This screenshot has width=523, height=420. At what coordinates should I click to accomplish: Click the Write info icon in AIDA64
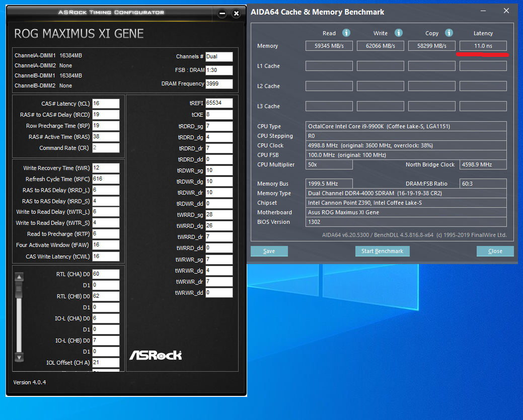[x=399, y=33]
